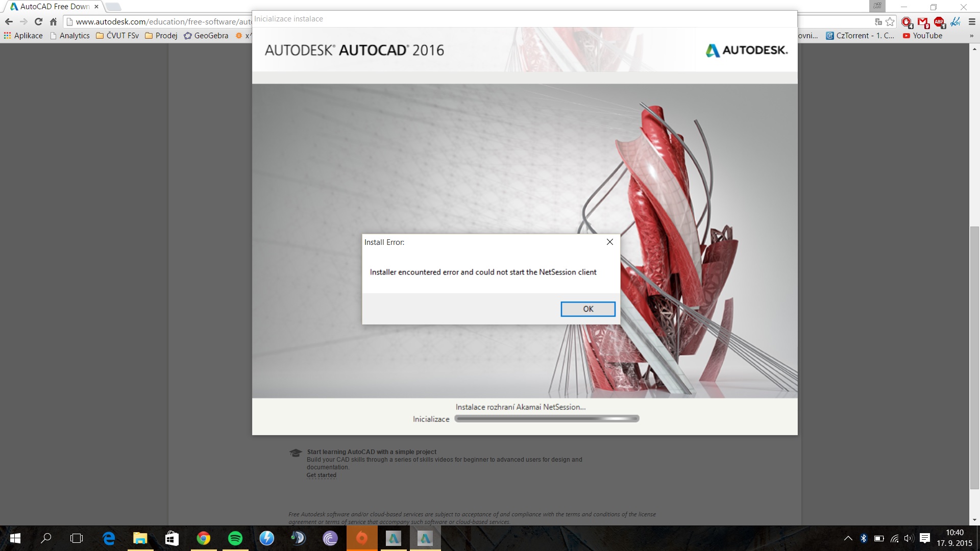Switch to the AutoCAD Free Download tab
Image resolution: width=980 pixels, height=551 pixels.
pos(54,7)
